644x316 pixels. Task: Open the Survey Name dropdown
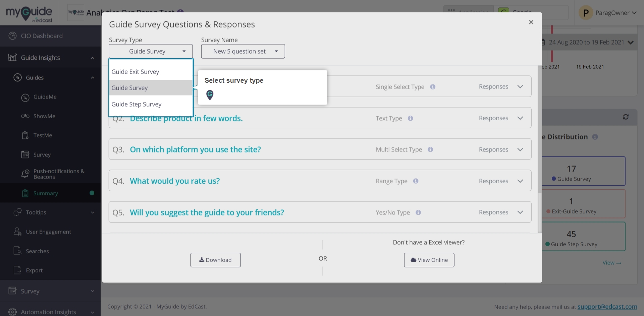coord(243,51)
